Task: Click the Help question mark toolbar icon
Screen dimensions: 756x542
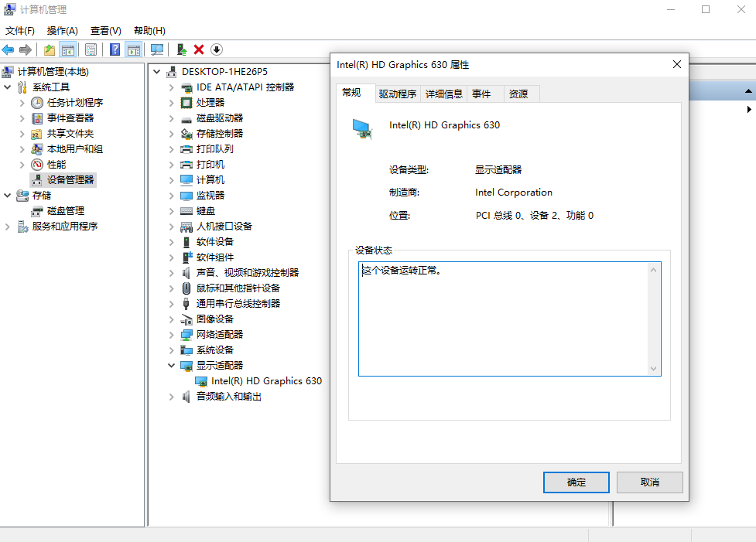Action: (113, 49)
